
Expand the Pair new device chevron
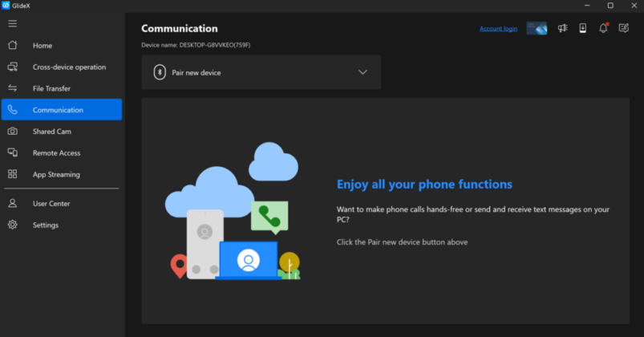coord(363,72)
